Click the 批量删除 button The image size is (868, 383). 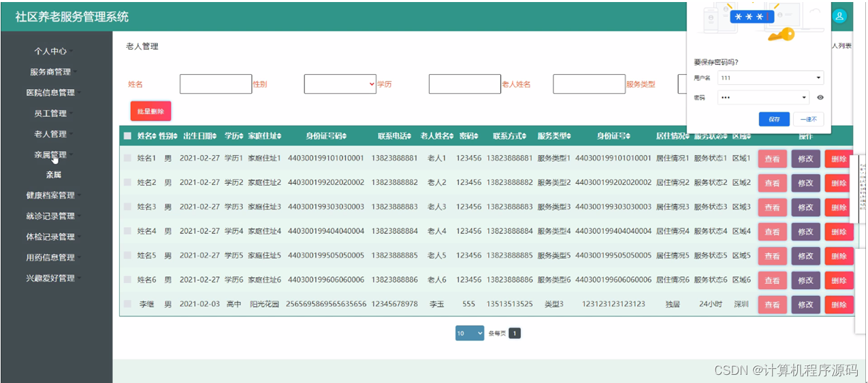coord(151,111)
